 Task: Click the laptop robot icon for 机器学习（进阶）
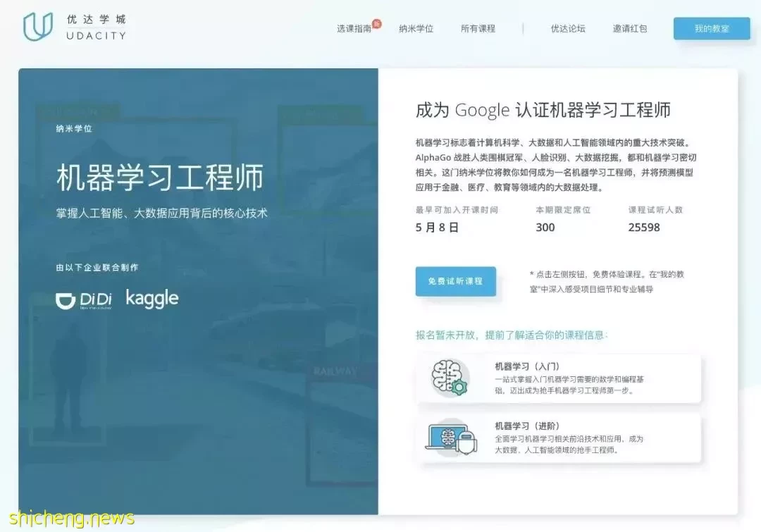pos(450,438)
